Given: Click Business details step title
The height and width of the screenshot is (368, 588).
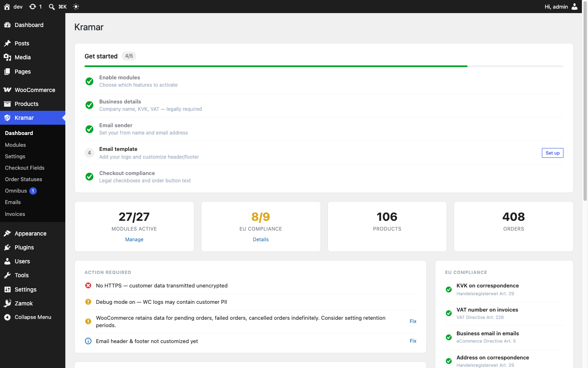Looking at the screenshot, I should coord(120,102).
